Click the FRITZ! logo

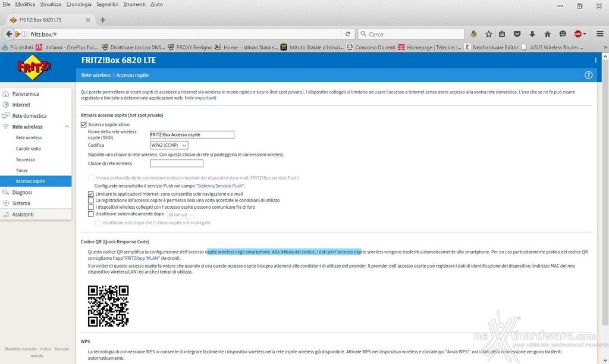click(34, 67)
